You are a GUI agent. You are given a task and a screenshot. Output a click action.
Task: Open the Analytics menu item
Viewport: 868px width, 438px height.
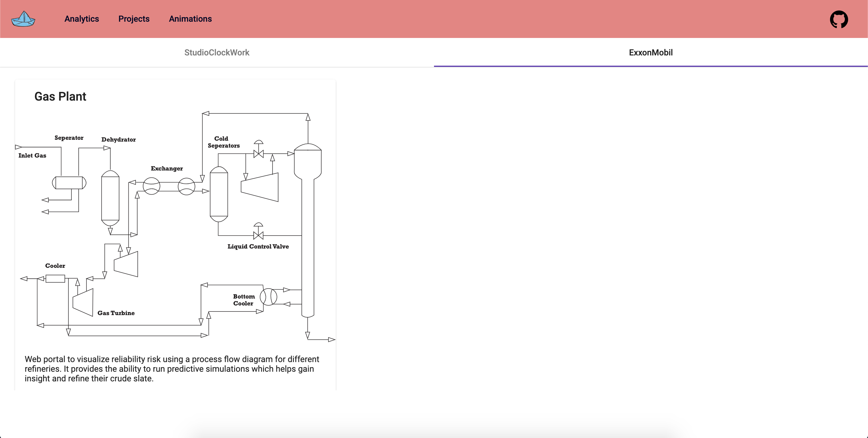pyautogui.click(x=82, y=19)
